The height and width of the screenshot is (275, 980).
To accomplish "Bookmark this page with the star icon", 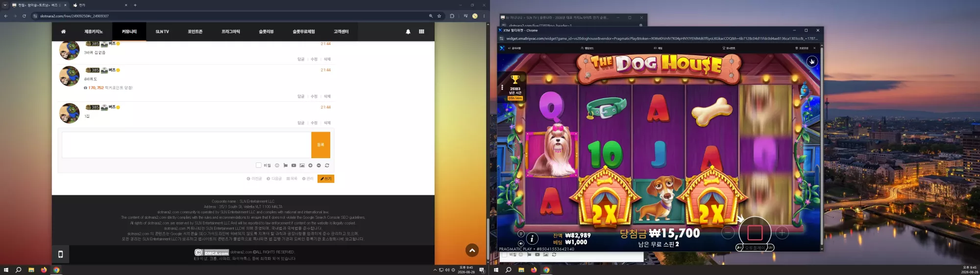I will [439, 16].
